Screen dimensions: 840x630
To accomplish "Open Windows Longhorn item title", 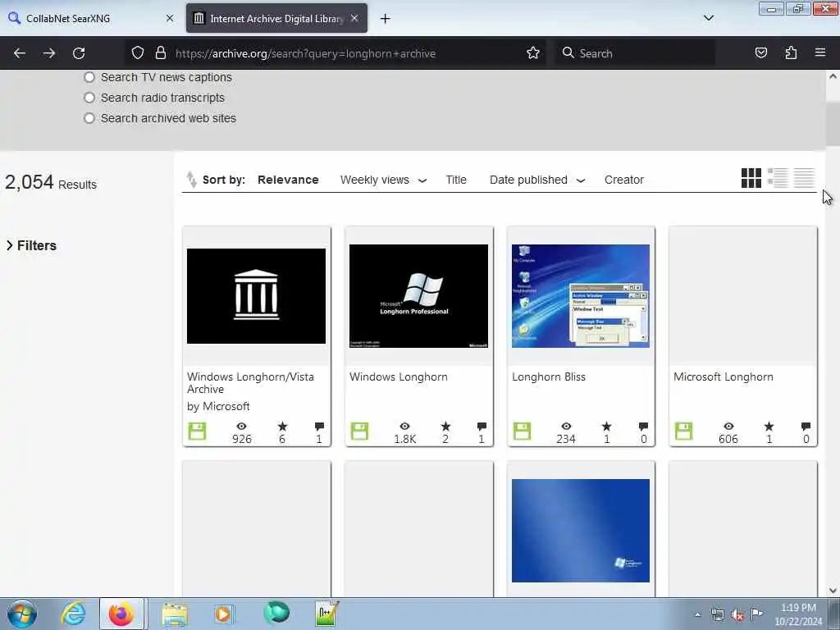I will (x=399, y=377).
